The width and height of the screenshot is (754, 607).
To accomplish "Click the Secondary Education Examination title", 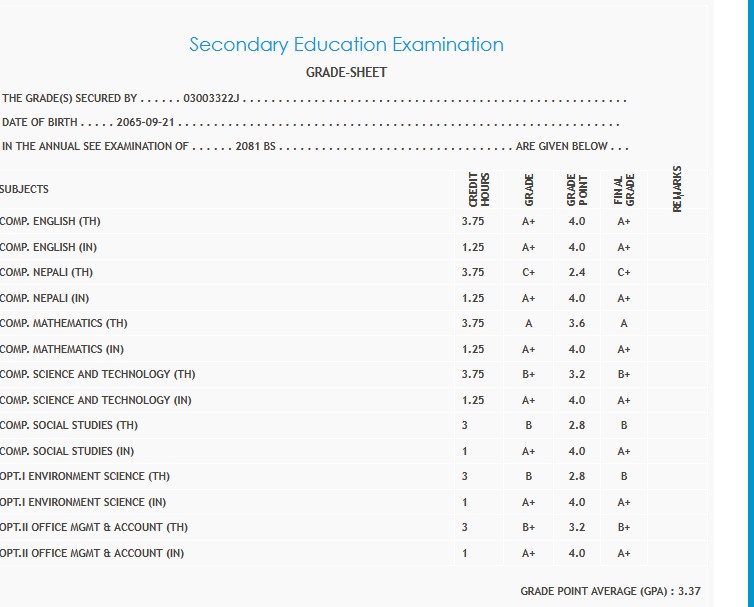I will [x=346, y=45].
